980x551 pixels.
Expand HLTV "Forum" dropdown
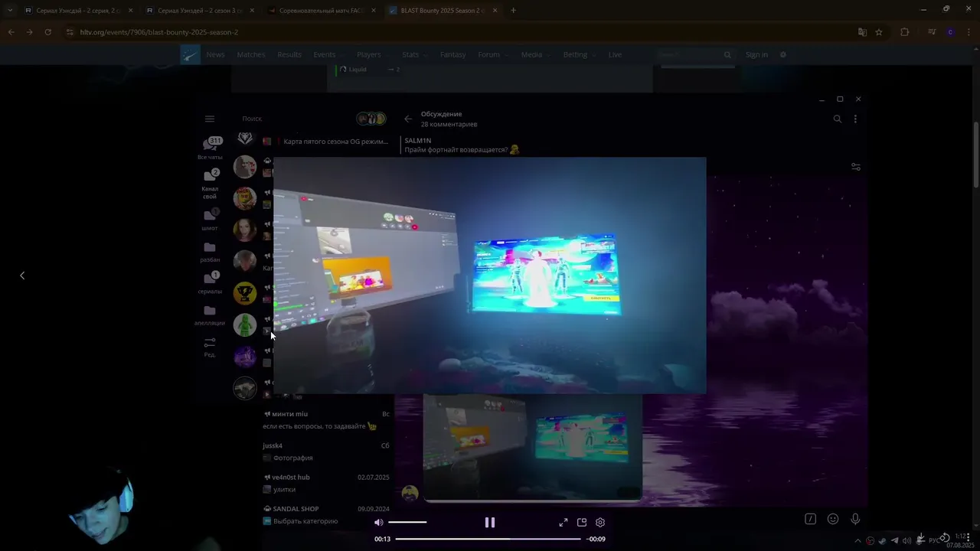click(x=492, y=54)
